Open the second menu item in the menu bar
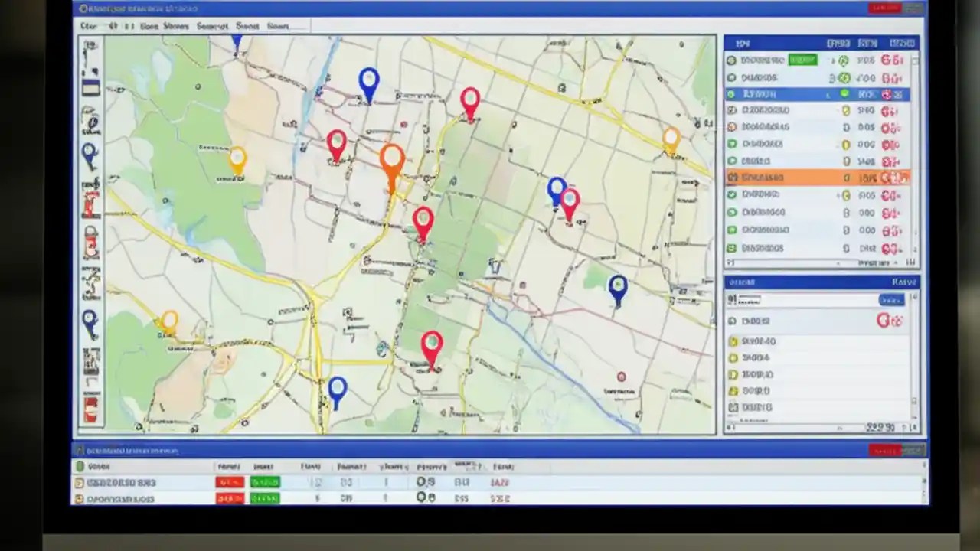 (113, 26)
